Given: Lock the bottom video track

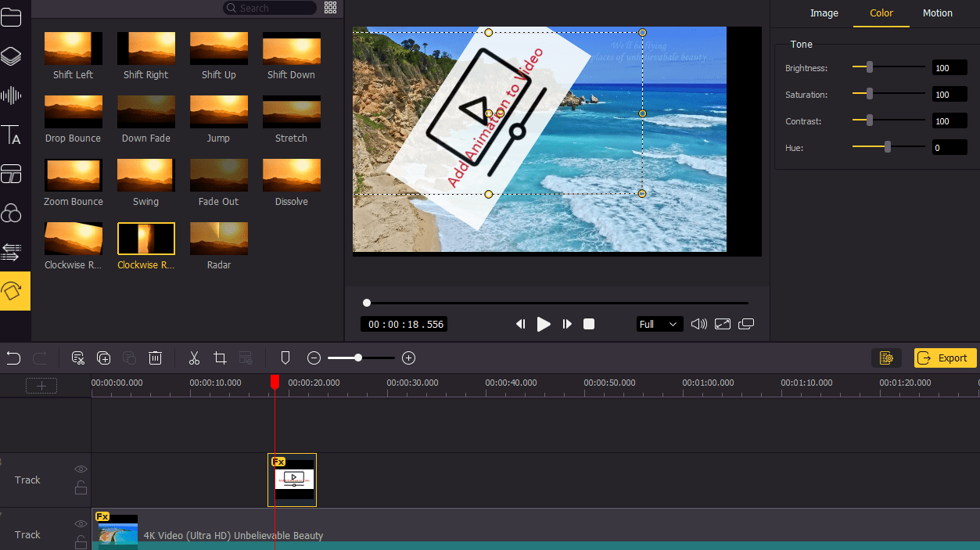Looking at the screenshot, I should point(81,541).
